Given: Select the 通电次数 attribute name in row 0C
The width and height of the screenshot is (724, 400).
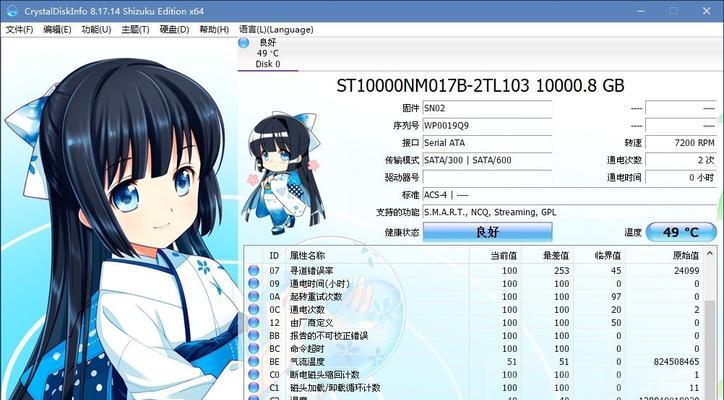Looking at the screenshot, I should (x=307, y=309).
